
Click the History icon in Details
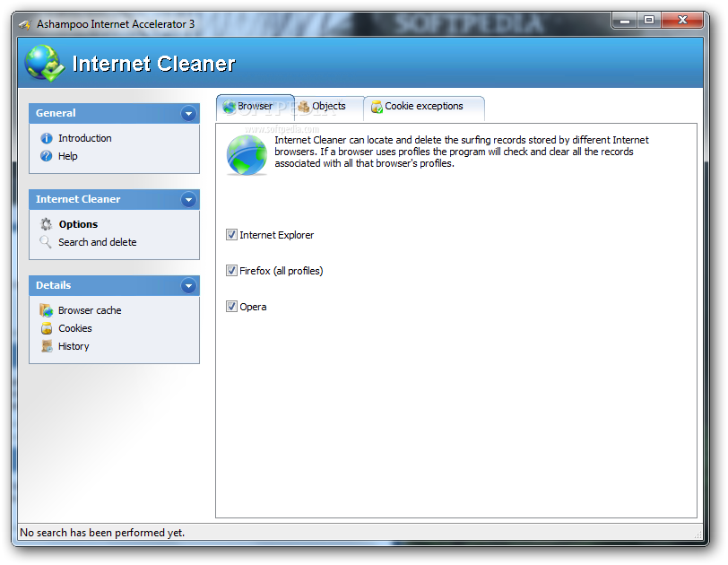pyautogui.click(x=47, y=346)
